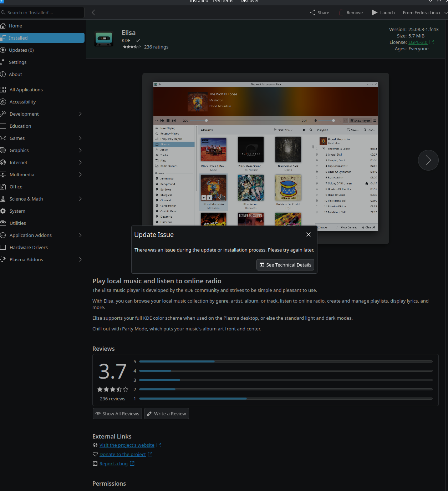Expand the Multimedia category

pos(80,174)
